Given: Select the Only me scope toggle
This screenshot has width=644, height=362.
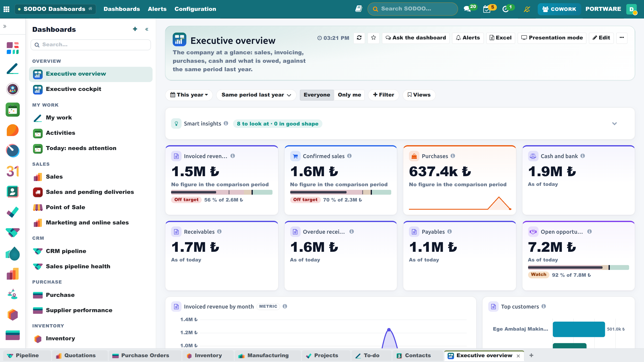Looking at the screenshot, I should (x=349, y=95).
